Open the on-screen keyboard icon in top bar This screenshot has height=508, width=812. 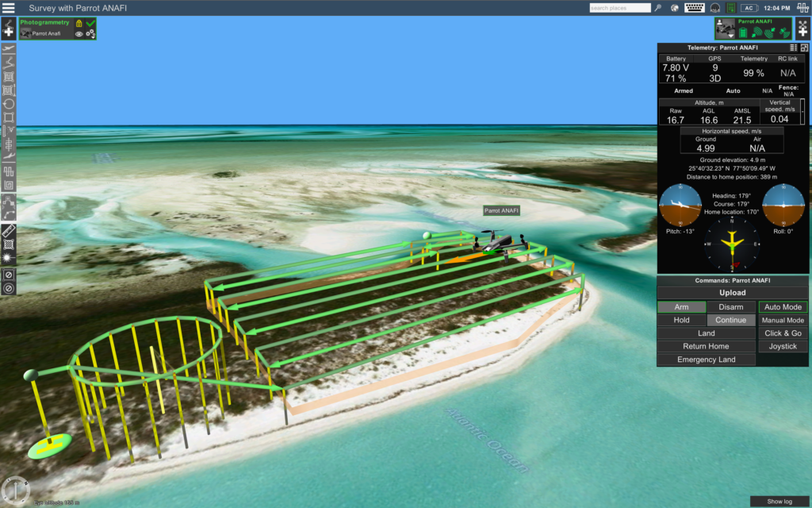pyautogui.click(x=695, y=8)
